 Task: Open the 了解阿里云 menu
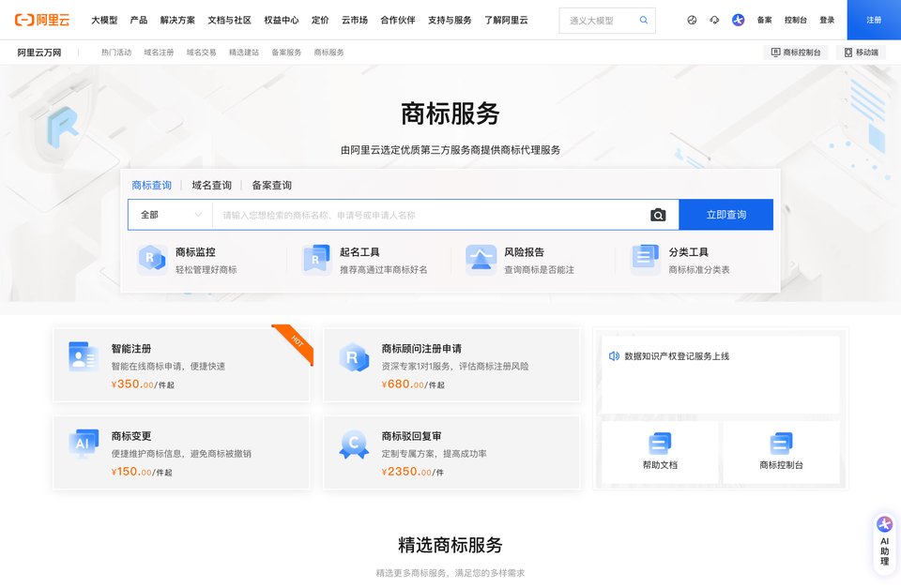coord(506,20)
